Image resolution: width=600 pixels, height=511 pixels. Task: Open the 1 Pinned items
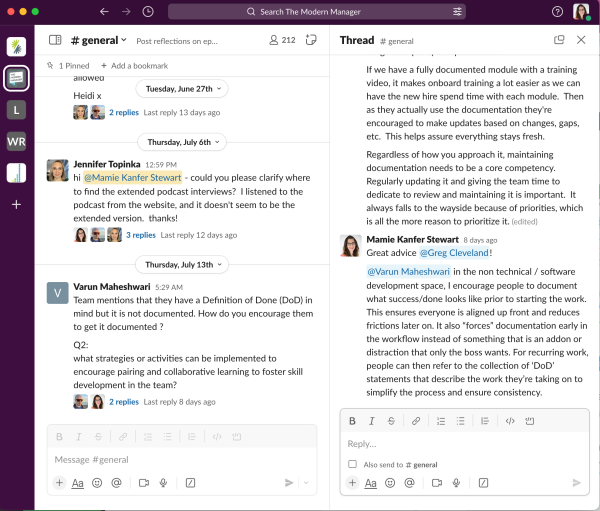68,66
